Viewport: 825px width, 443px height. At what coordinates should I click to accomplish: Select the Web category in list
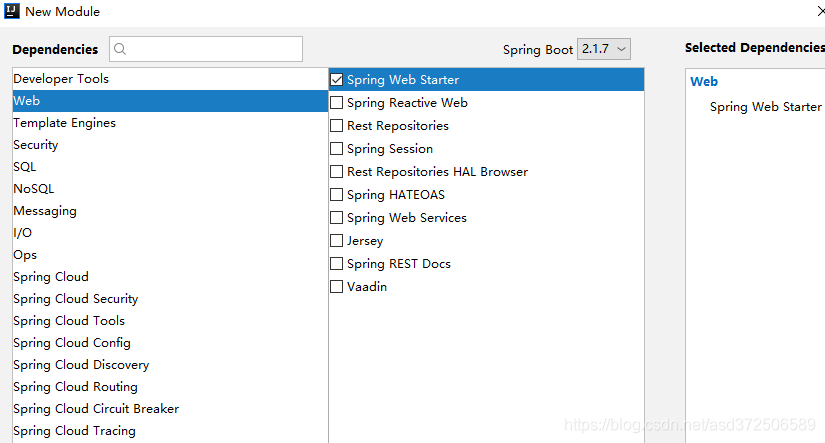tap(170, 100)
